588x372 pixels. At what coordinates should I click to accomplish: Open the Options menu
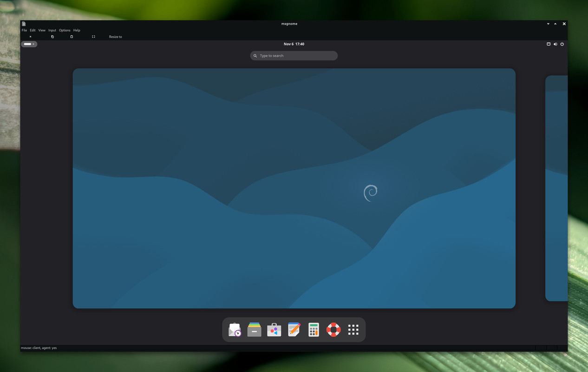tap(65, 30)
